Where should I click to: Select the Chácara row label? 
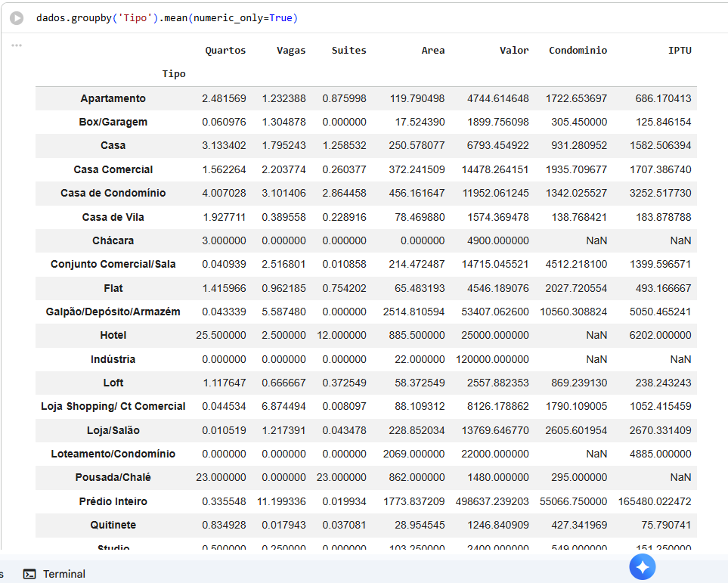pos(113,240)
